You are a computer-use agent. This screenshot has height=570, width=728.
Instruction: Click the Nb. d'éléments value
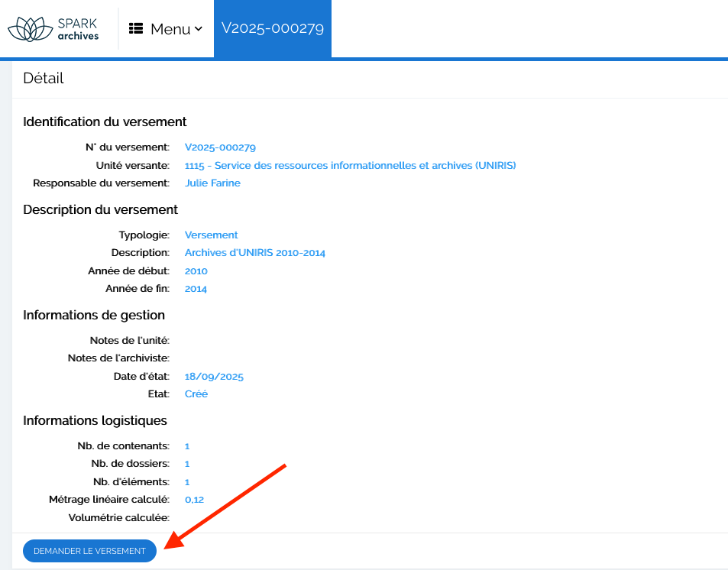coord(187,482)
